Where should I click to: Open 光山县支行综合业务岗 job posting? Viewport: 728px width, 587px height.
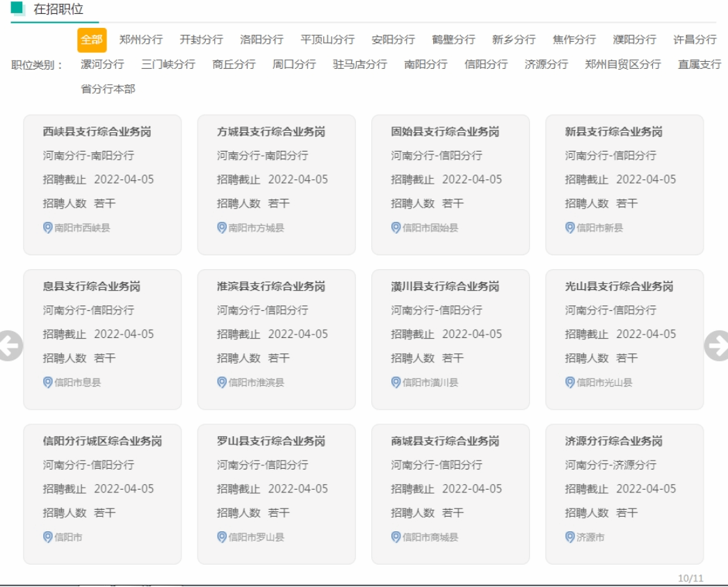click(x=620, y=287)
